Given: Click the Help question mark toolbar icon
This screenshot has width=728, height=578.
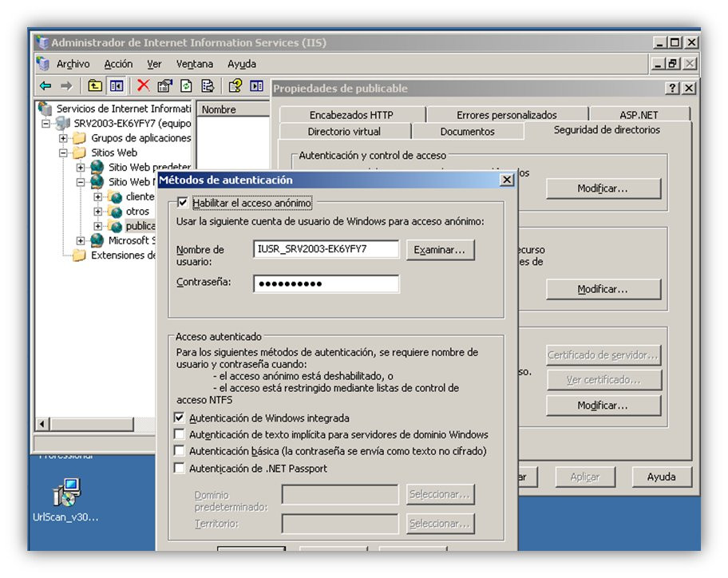Looking at the screenshot, I should [x=235, y=85].
